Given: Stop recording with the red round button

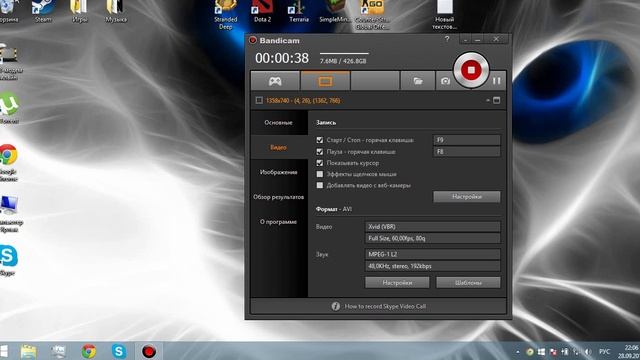Looking at the screenshot, I should click(x=471, y=70).
